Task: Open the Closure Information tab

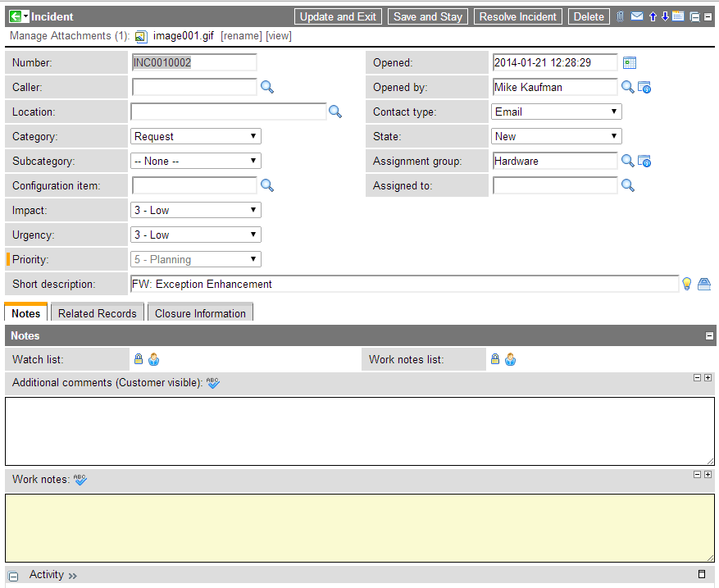Action: pos(199,313)
